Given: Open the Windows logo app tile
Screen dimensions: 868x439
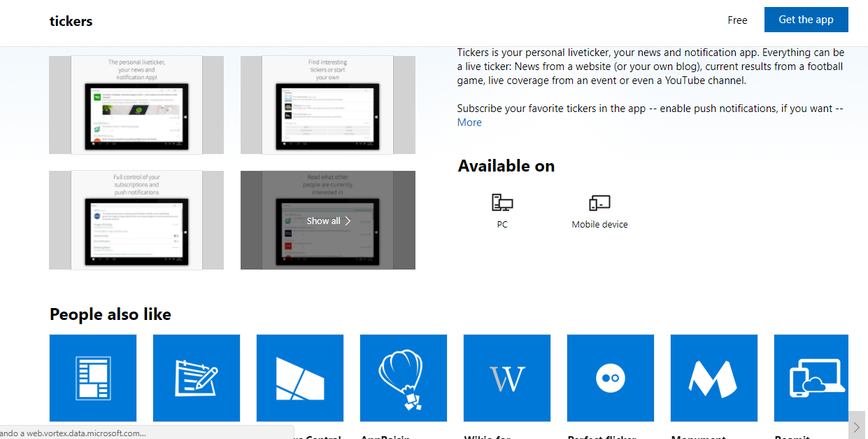Looking at the screenshot, I should click(x=300, y=378).
